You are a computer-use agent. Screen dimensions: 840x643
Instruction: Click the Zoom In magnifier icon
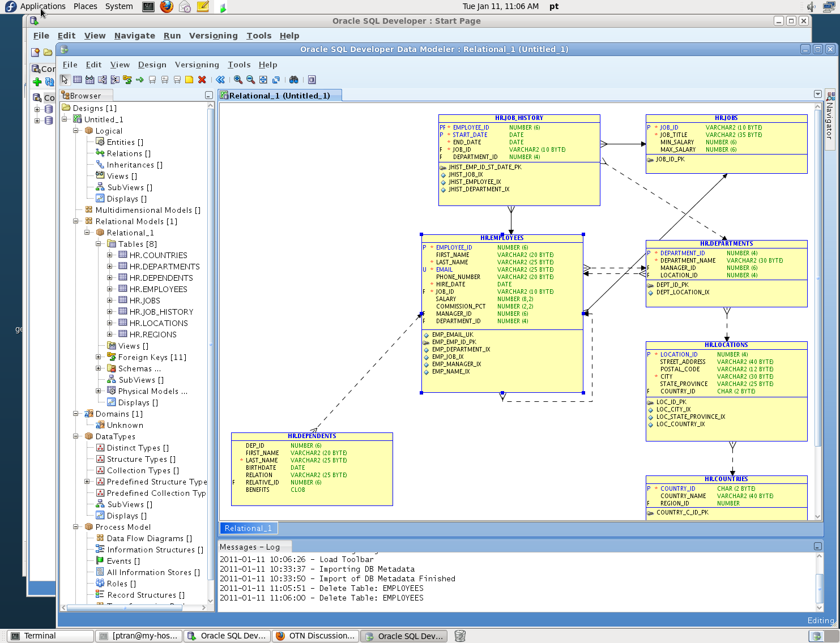pyautogui.click(x=238, y=79)
